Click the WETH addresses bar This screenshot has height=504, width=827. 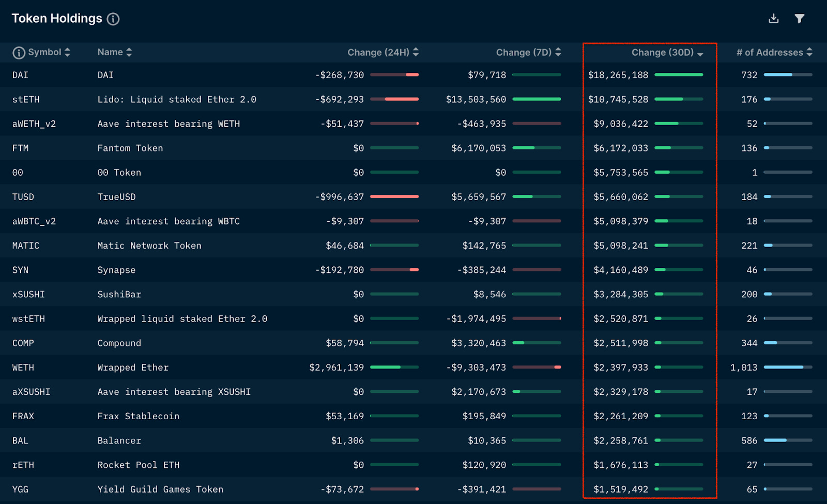pos(788,367)
